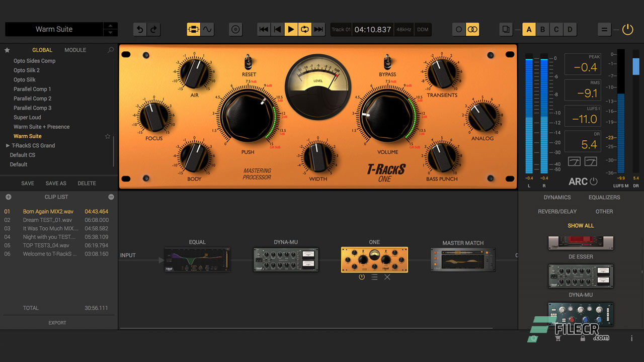Open the Warm Suite preset name selector
This screenshot has height=362, width=644.
pos(54,29)
